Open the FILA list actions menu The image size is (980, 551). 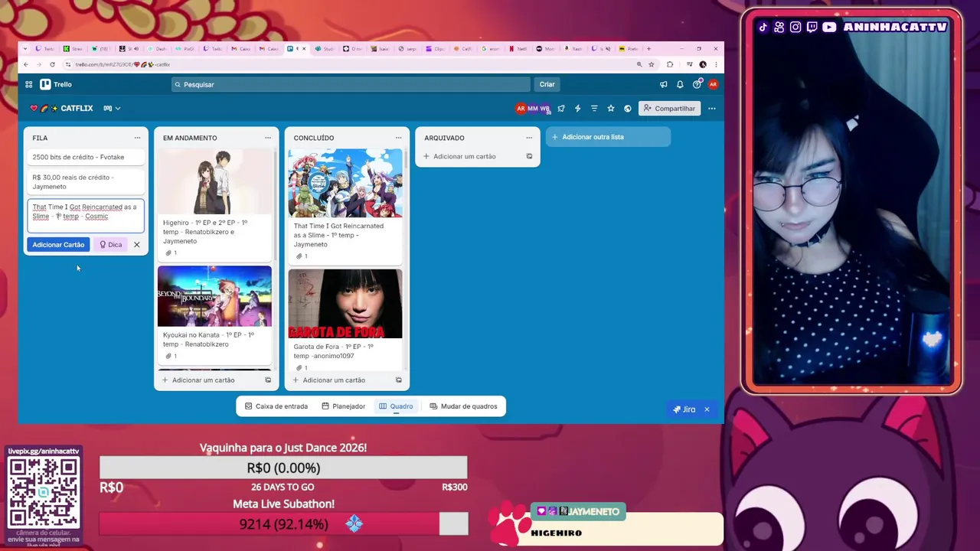click(137, 138)
